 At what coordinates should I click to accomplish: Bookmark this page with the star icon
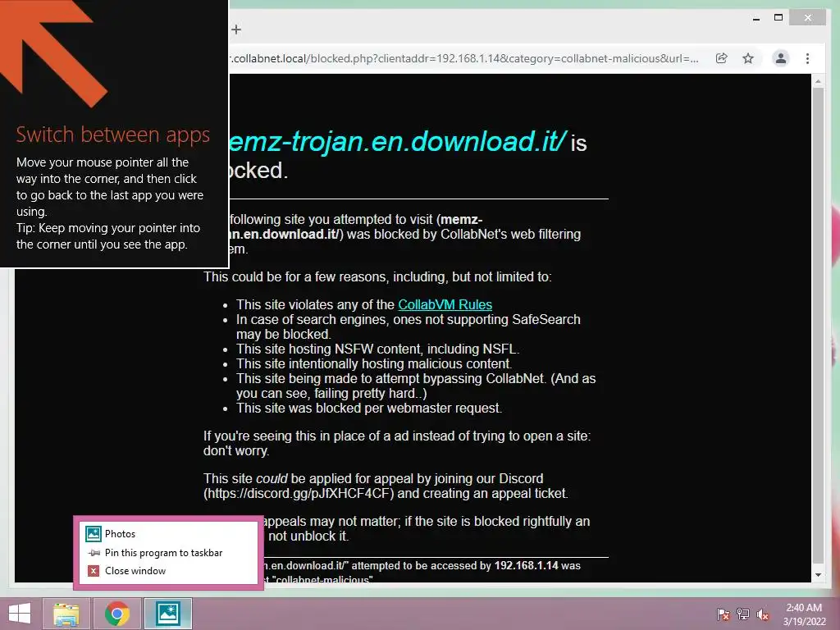(x=748, y=58)
